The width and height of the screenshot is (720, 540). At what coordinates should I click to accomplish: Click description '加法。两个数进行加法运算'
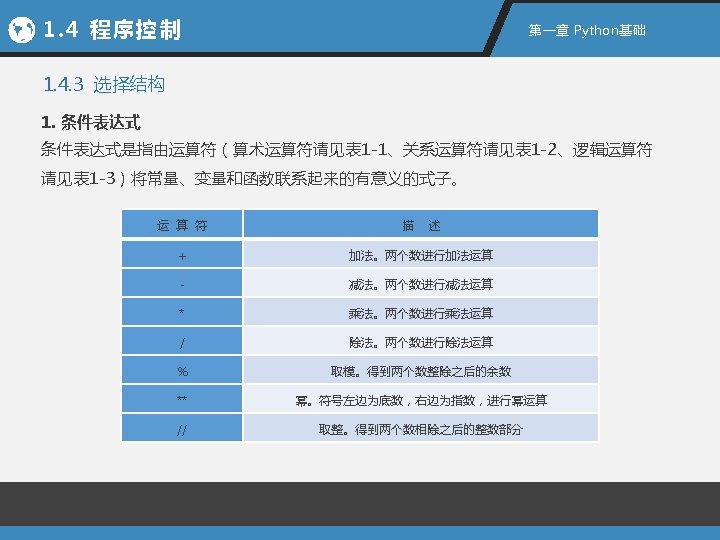coord(421,255)
